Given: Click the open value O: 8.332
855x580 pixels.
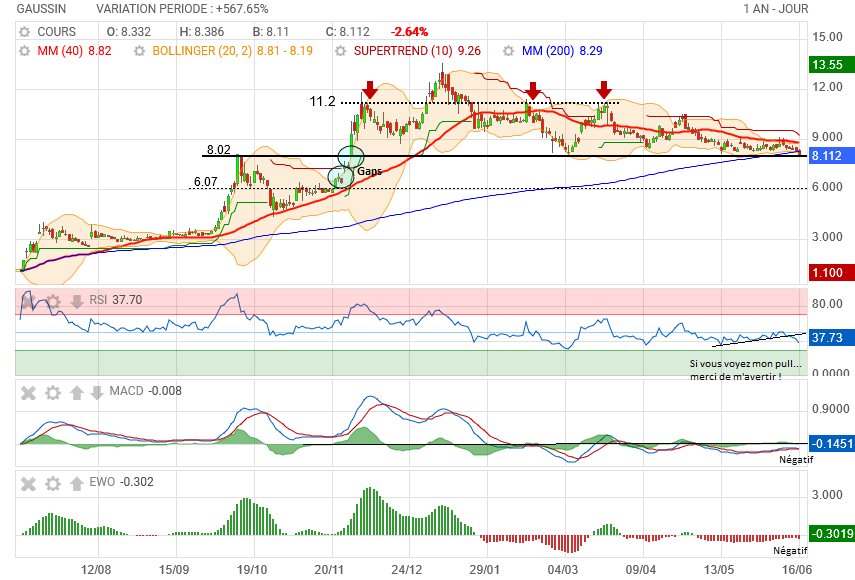Looking at the screenshot, I should coord(129,32).
